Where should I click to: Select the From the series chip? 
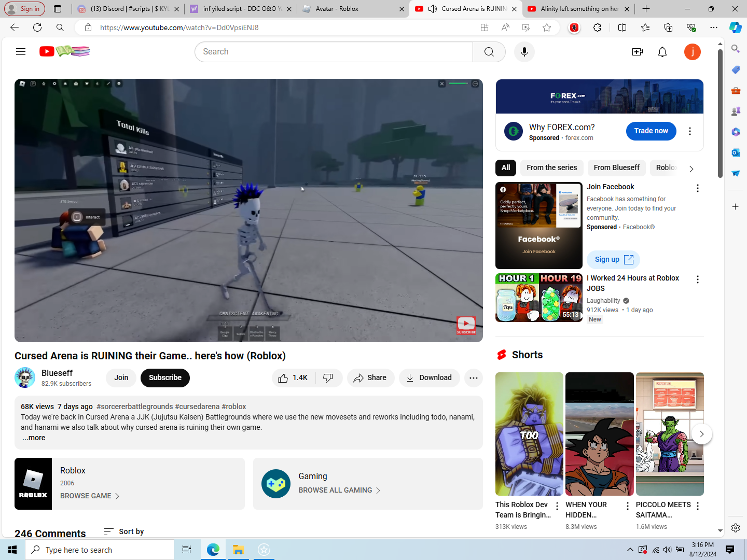coord(552,167)
